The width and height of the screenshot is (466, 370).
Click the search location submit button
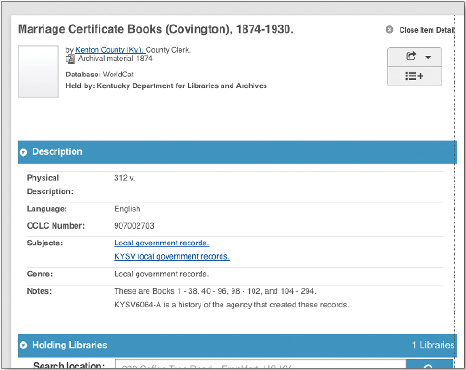point(429,365)
